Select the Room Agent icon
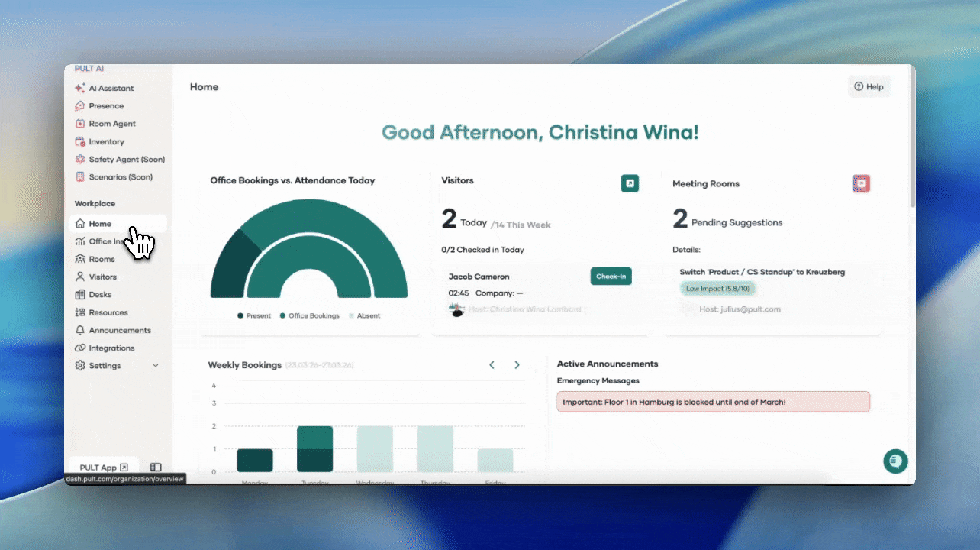Screen dimensions: 980x550 pyautogui.click(x=80, y=124)
